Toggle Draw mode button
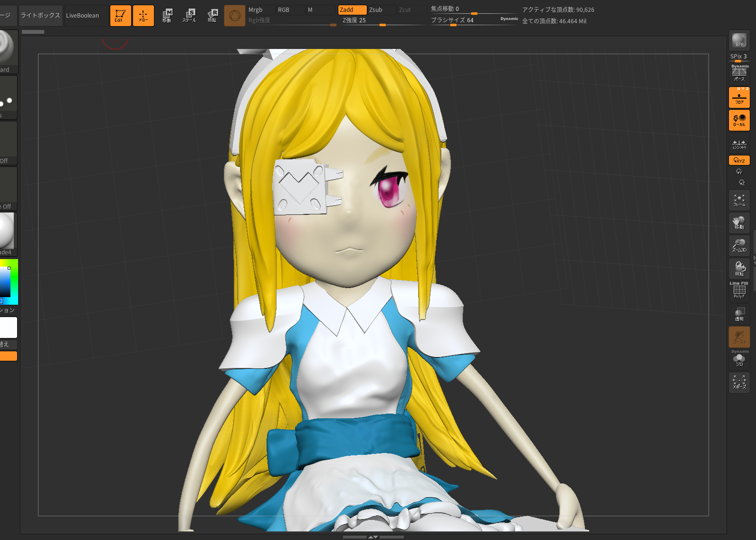Viewport: 756px width, 540px height. pos(144,16)
